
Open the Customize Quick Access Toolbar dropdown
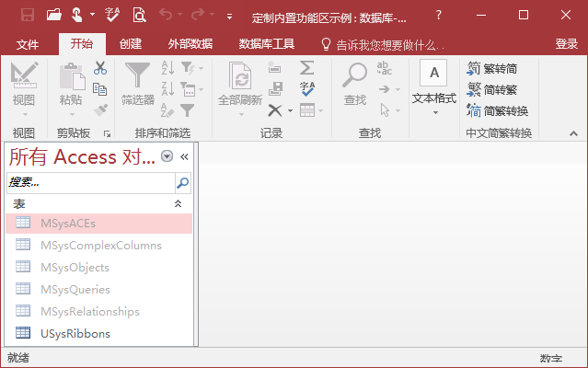point(229,17)
